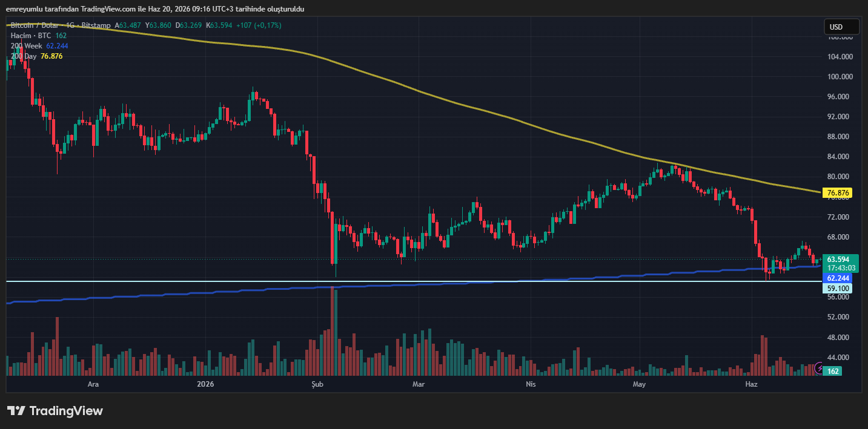Click the Haz month label on time axis
Screen dimensions: 868x429
point(751,384)
